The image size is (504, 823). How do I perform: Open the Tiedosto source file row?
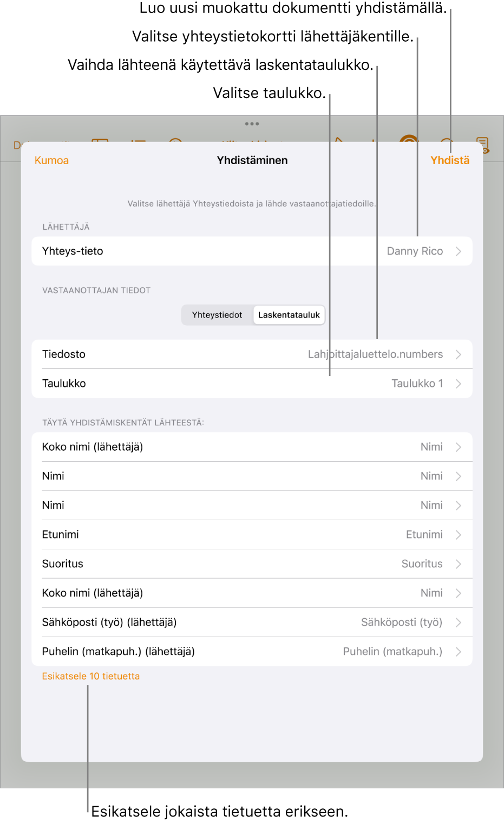(x=252, y=354)
